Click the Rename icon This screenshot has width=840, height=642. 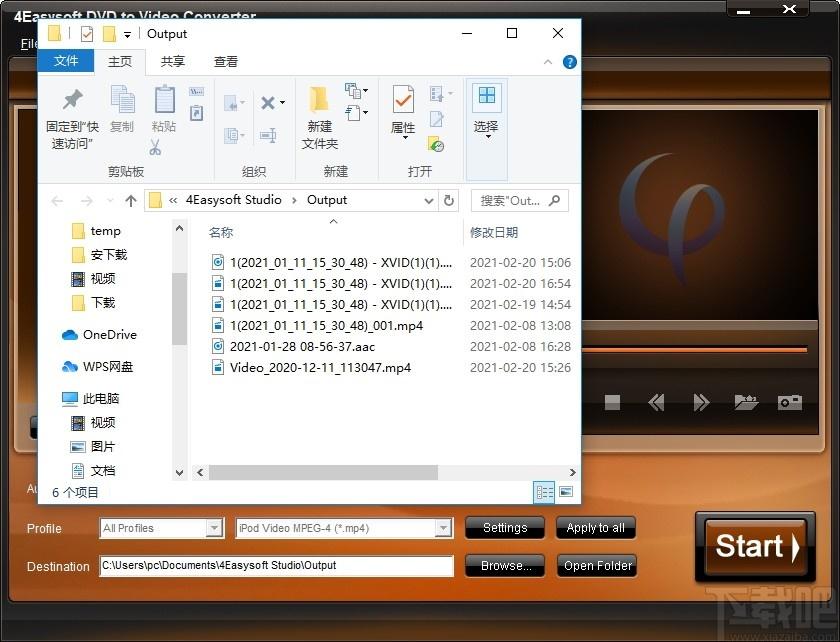[268, 135]
